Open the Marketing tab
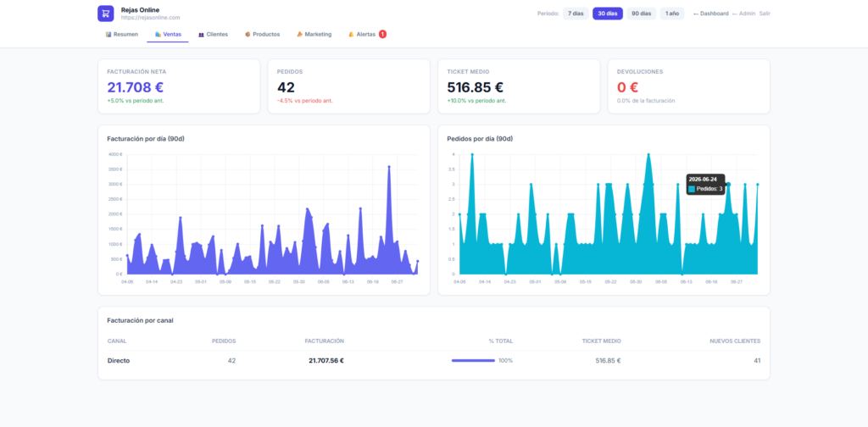Screen dimensions: 868x427 click(314, 34)
